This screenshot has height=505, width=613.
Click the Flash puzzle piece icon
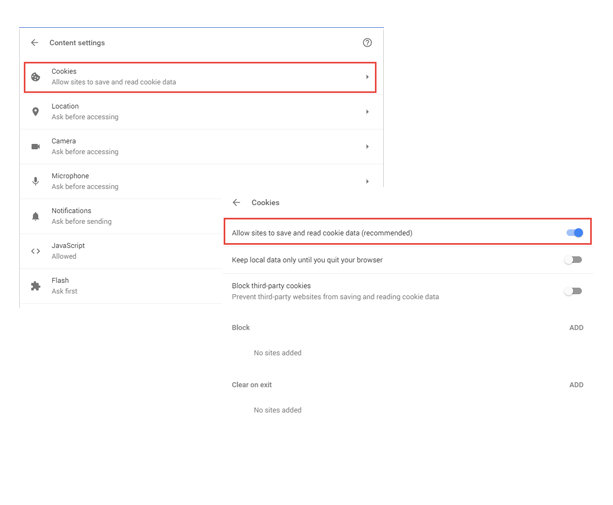click(x=36, y=286)
